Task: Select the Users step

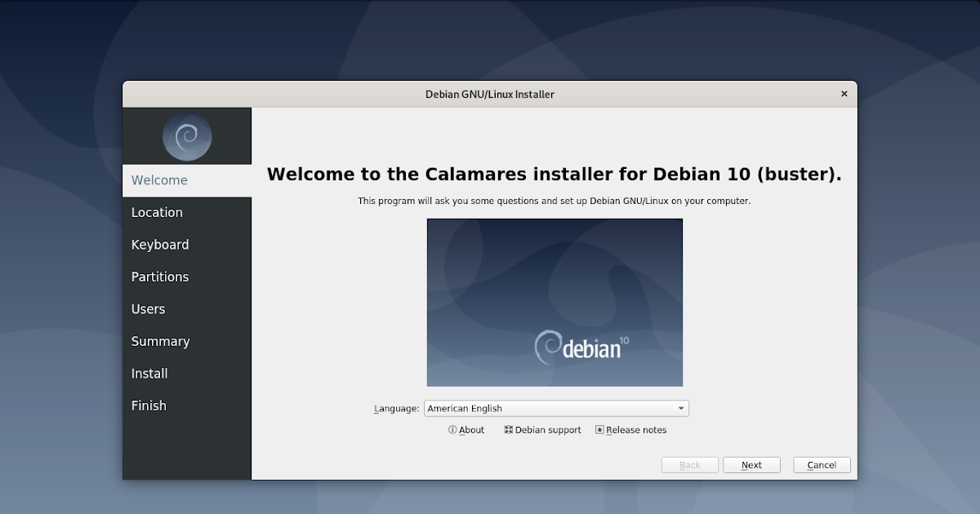Action: 148,308
